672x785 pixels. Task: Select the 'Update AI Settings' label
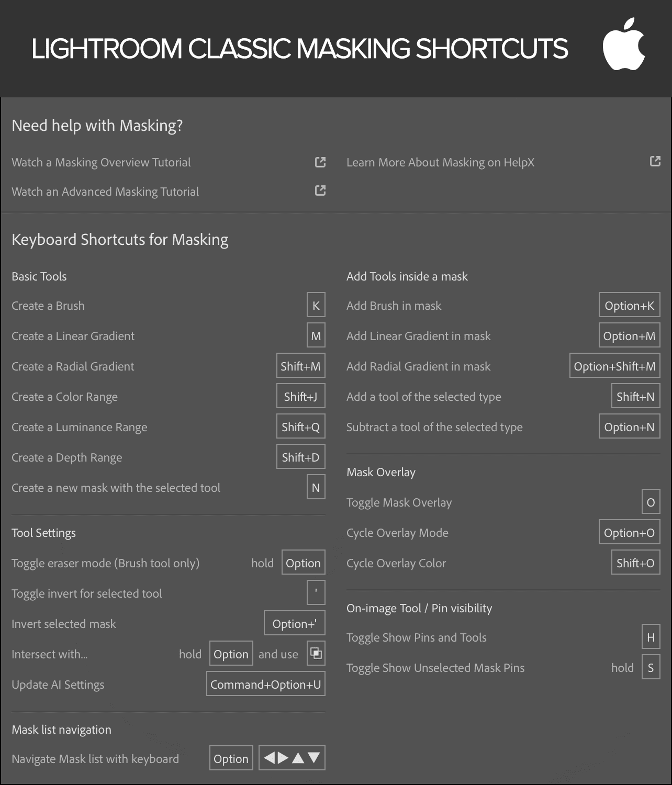coord(58,685)
